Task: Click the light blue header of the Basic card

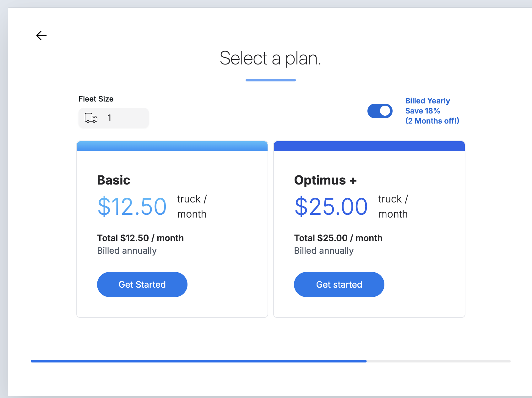Action: [x=172, y=146]
